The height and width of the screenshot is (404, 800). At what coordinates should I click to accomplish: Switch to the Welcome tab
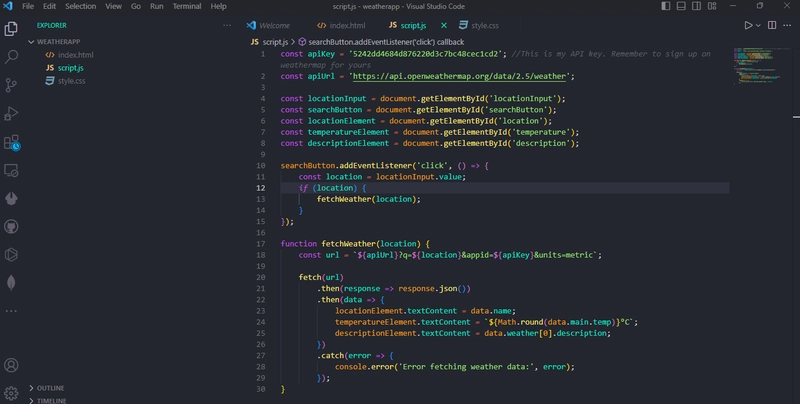[x=268, y=26]
